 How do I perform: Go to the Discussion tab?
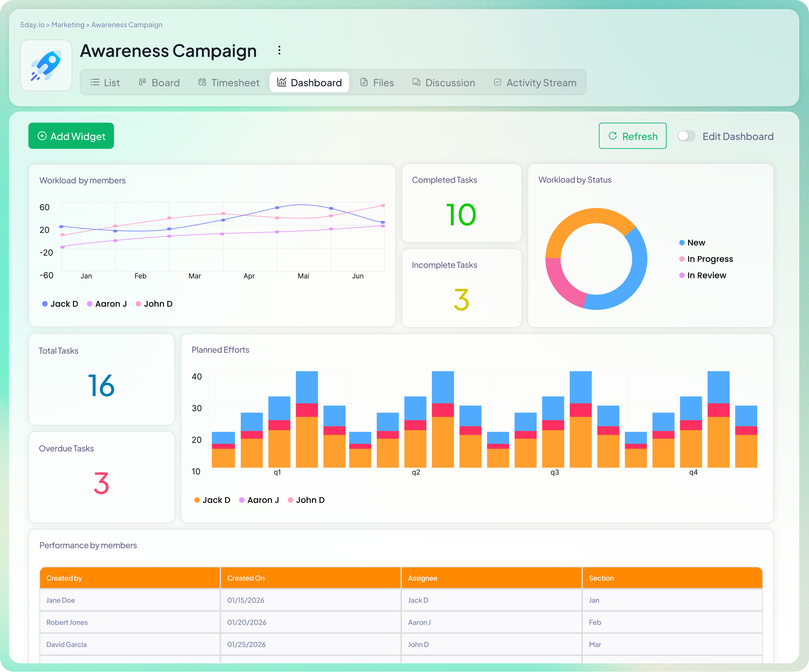click(443, 82)
